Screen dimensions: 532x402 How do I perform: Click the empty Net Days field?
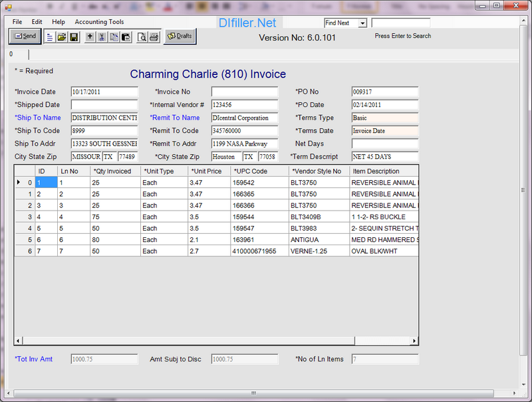pos(385,144)
